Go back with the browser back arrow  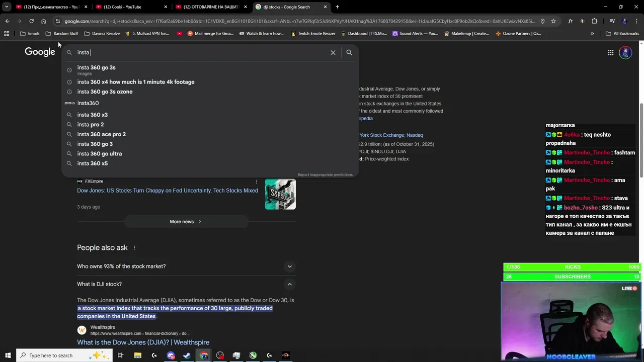[x=7, y=21]
